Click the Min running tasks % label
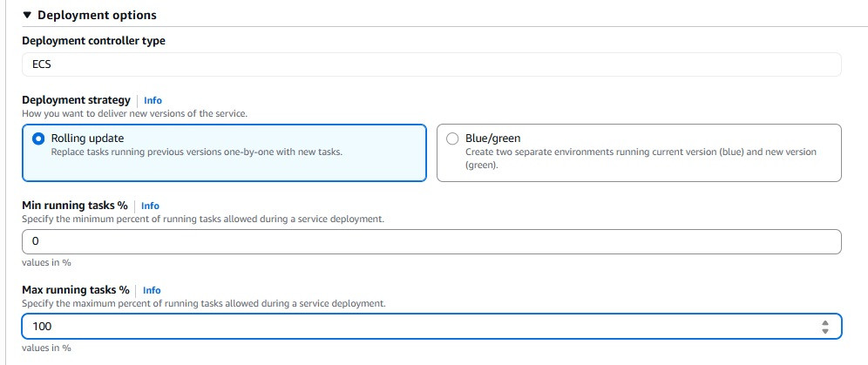 click(74, 206)
